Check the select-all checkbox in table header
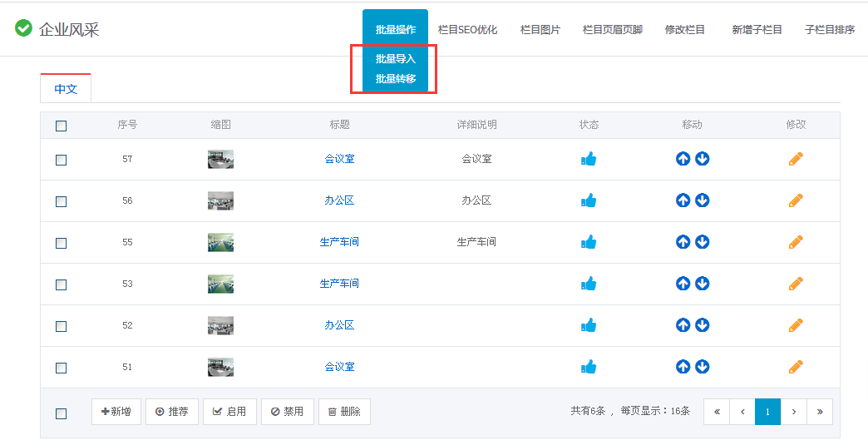868x445 pixels. [x=61, y=126]
